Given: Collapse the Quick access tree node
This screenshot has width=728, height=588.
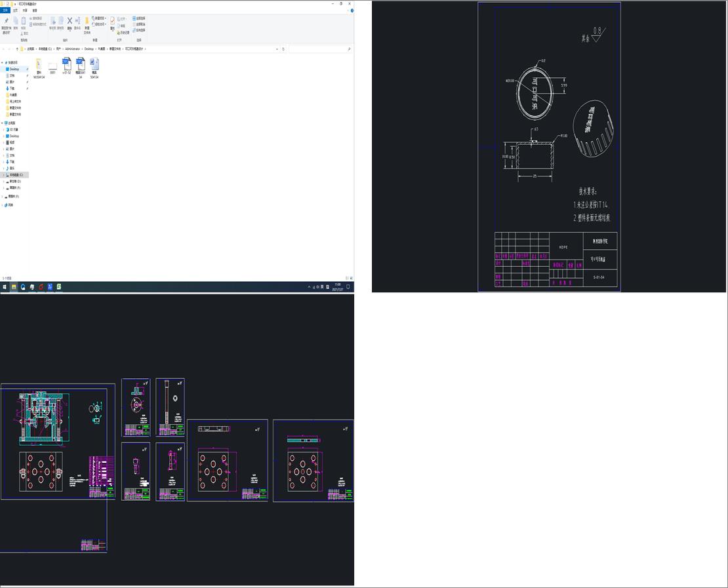Looking at the screenshot, I should (3, 62).
